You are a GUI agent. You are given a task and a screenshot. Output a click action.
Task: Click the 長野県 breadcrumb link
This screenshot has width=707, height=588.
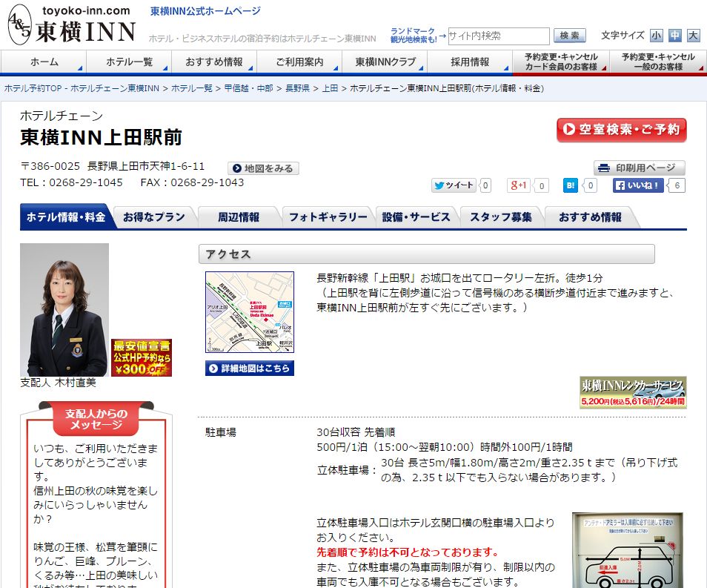click(298, 88)
